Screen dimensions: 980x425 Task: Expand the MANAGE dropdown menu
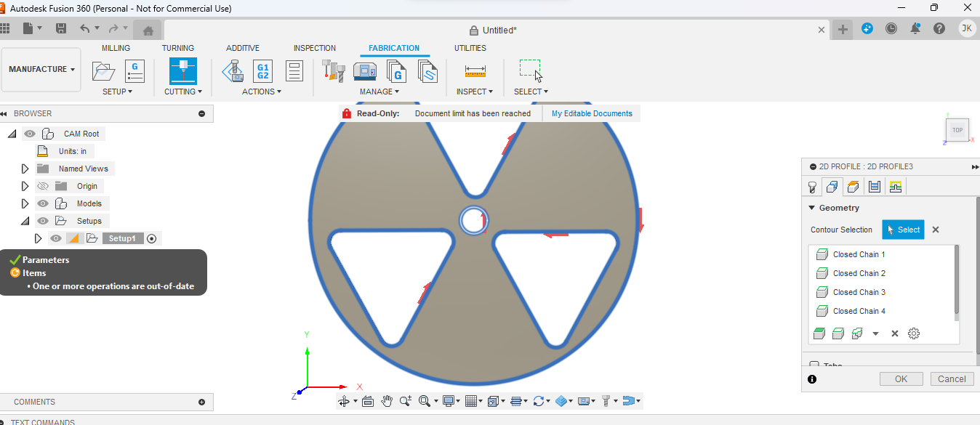tap(379, 92)
